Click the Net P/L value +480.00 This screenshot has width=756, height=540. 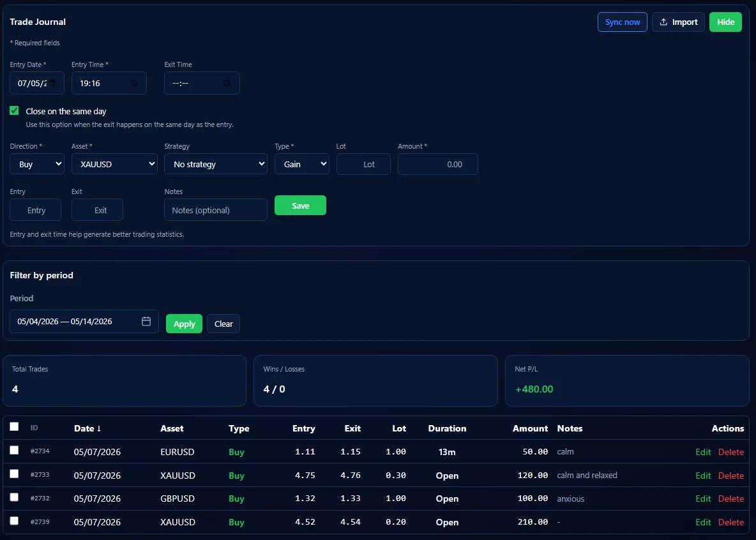(534, 389)
